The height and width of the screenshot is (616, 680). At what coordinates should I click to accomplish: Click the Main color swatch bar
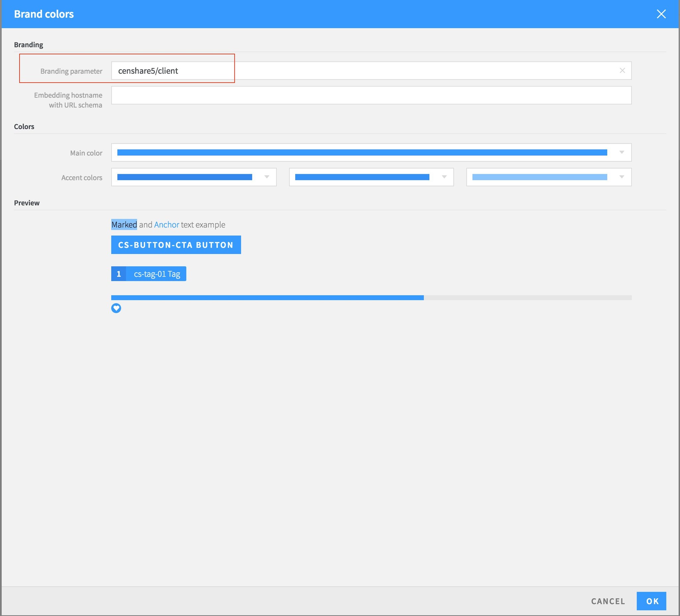(x=362, y=152)
